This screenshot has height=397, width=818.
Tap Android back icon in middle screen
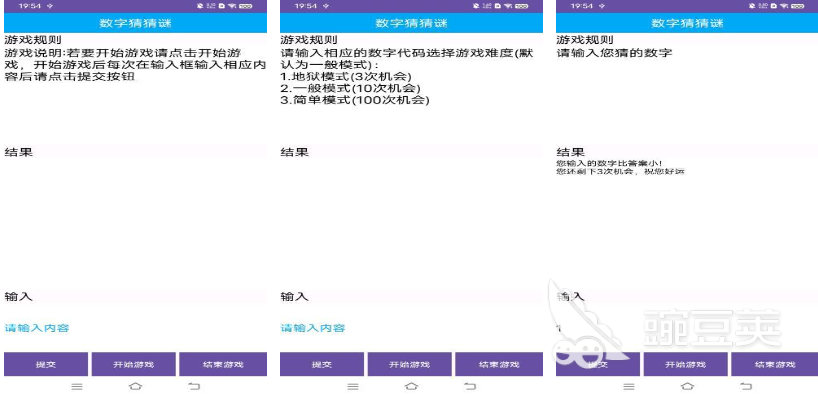coord(470,387)
